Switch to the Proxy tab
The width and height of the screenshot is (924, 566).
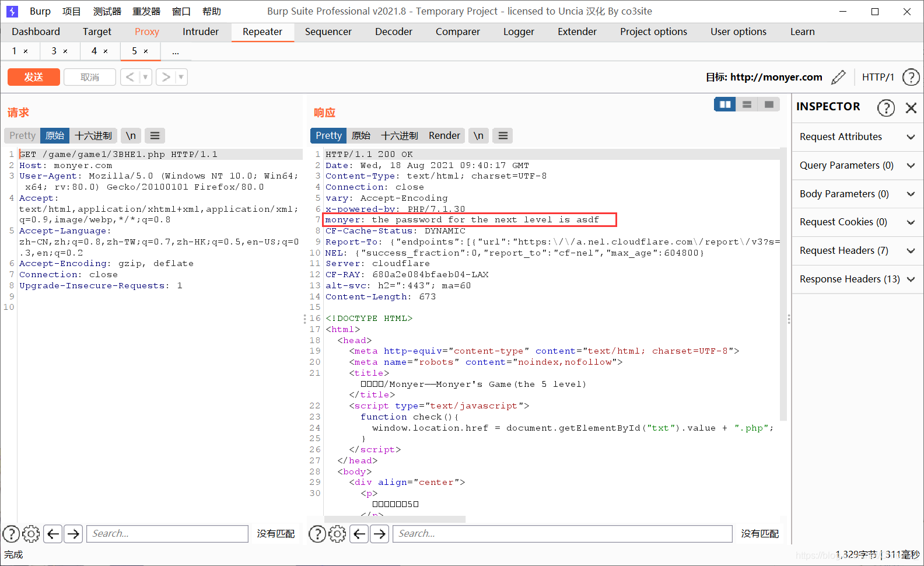(x=147, y=32)
